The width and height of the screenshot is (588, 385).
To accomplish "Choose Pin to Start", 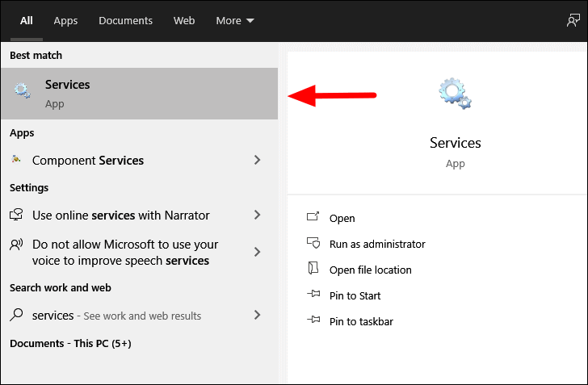I will click(x=355, y=295).
